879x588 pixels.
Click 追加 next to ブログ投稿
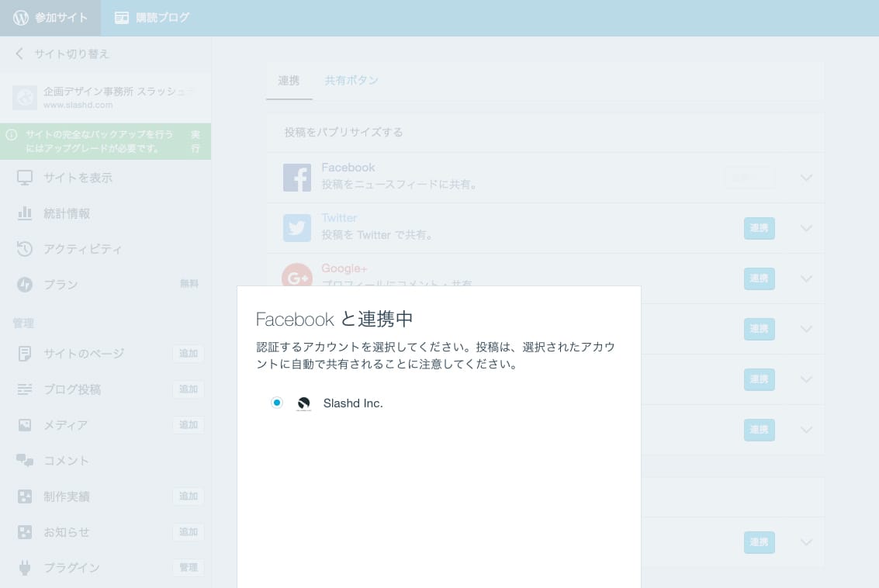coord(189,389)
